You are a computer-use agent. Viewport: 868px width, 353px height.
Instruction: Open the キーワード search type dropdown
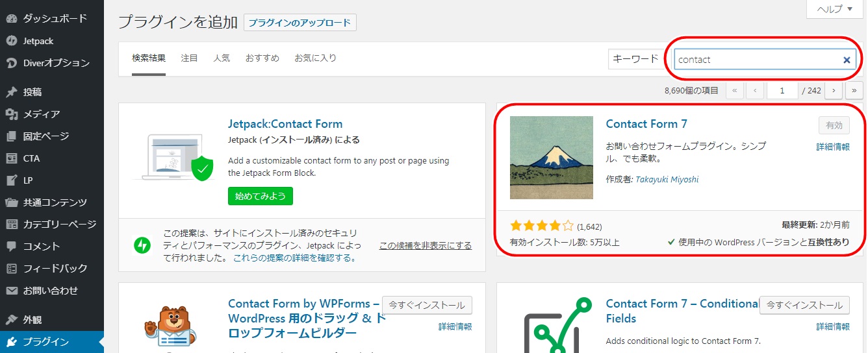click(x=635, y=59)
